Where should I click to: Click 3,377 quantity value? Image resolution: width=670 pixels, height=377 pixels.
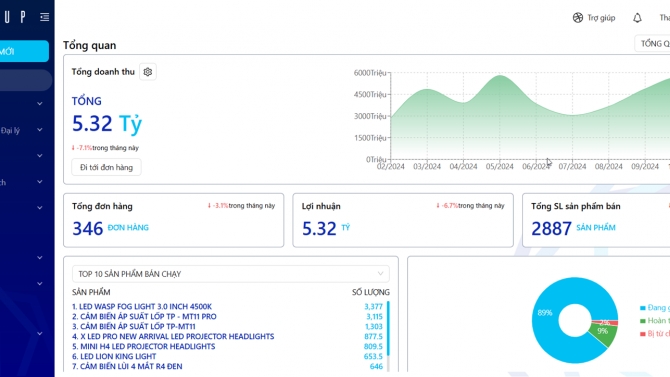click(x=373, y=306)
